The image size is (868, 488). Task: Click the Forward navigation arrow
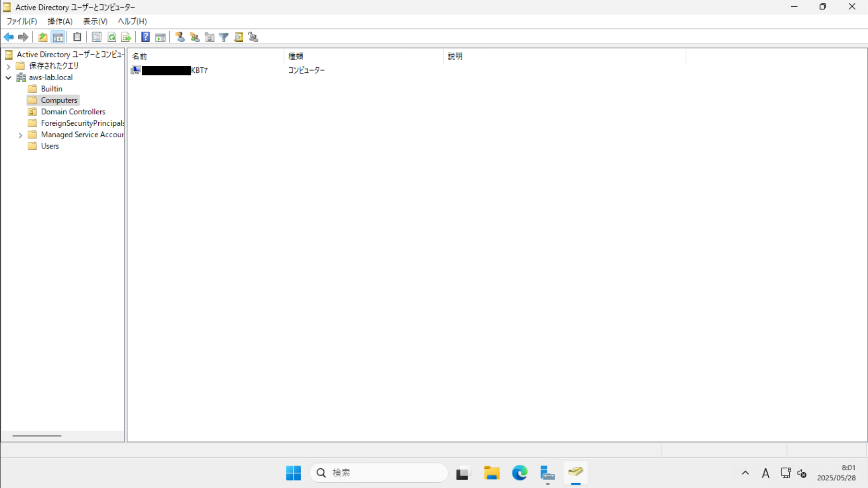(23, 37)
